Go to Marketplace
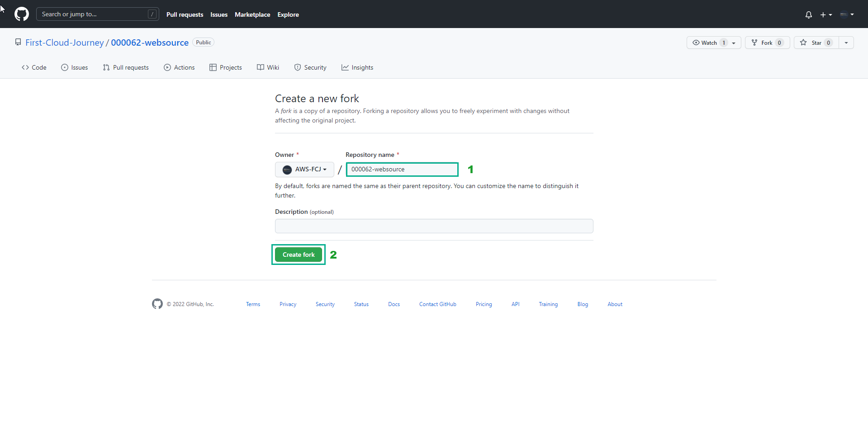The height and width of the screenshot is (434, 868). pos(252,14)
